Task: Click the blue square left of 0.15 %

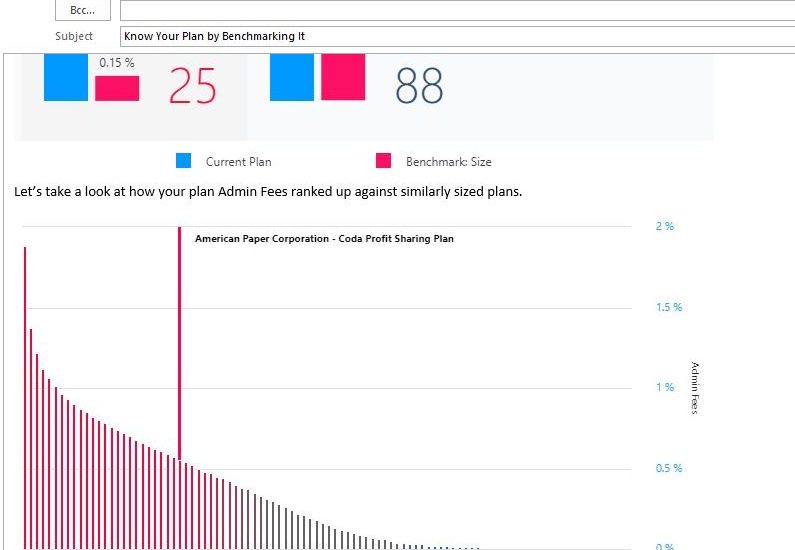Action: point(66,78)
